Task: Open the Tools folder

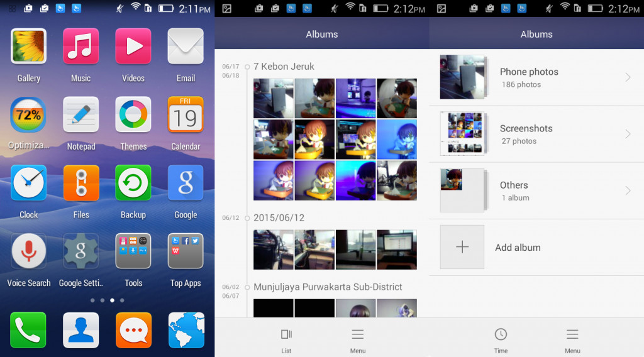Action: tap(133, 251)
